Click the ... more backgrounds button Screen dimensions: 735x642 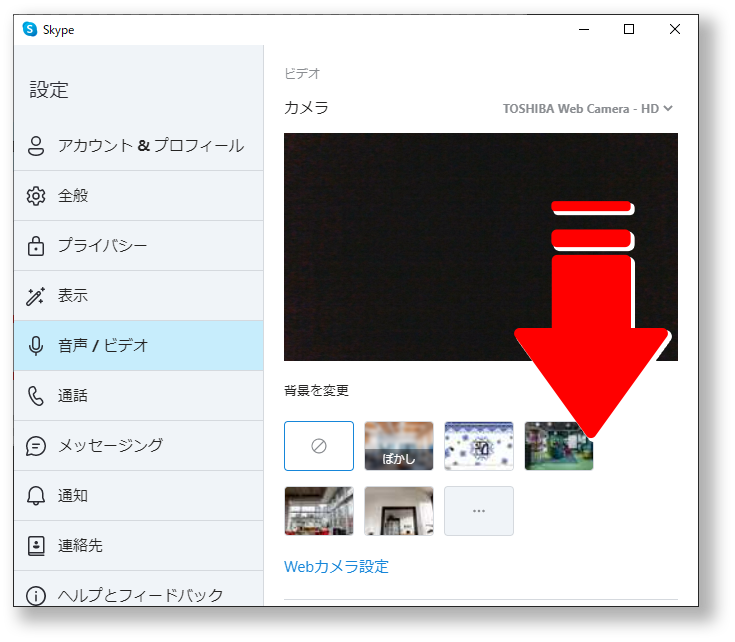point(479,511)
